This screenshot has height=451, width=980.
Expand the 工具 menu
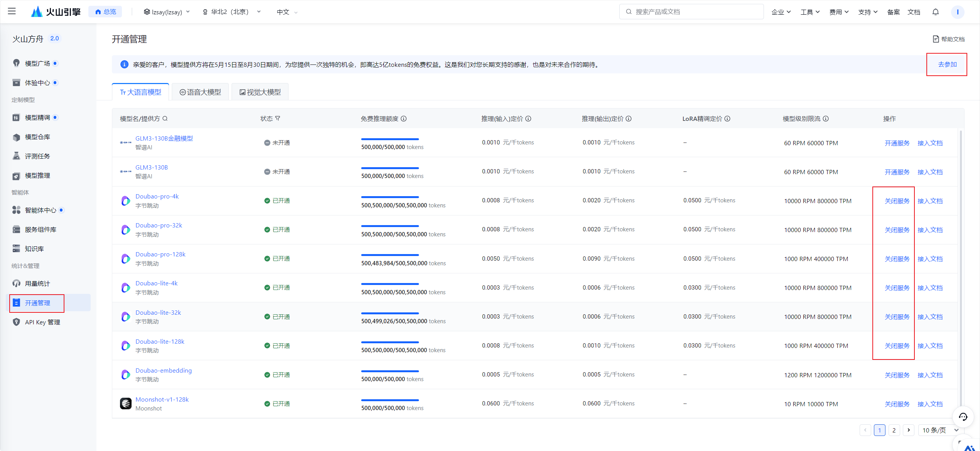click(810, 12)
